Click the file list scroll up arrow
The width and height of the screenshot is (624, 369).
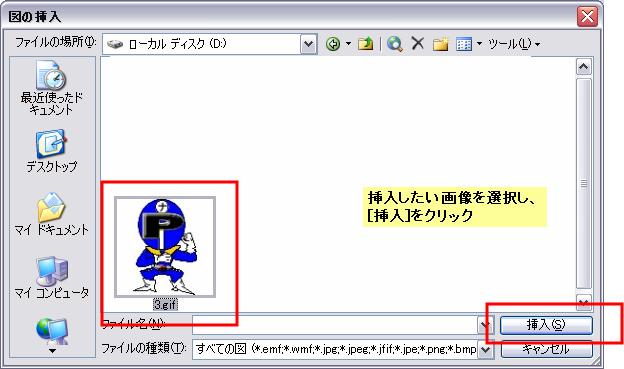pyautogui.click(x=583, y=67)
